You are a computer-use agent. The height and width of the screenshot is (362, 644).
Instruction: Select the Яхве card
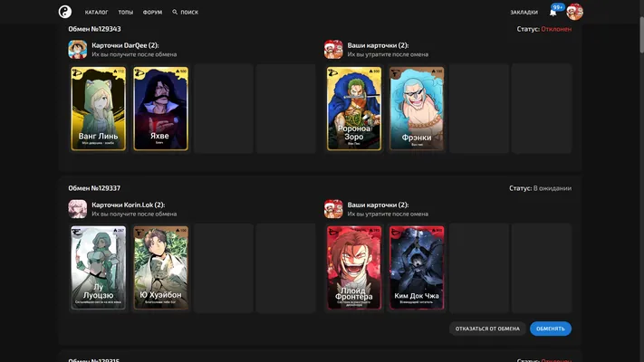[x=161, y=109]
